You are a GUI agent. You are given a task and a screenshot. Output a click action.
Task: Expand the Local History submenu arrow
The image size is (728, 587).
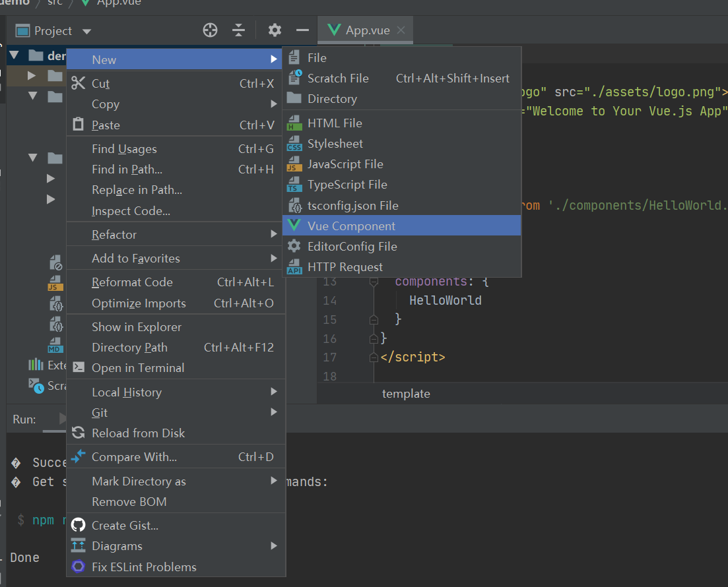pos(274,392)
